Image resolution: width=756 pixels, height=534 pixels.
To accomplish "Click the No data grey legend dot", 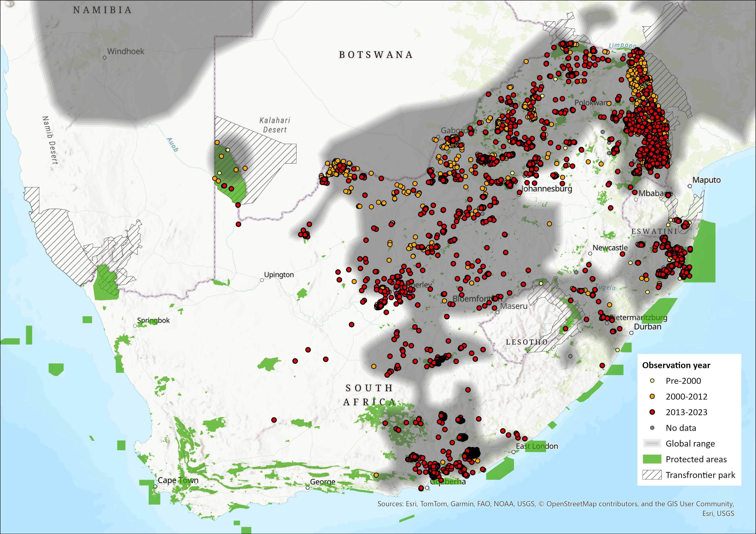I will point(652,428).
